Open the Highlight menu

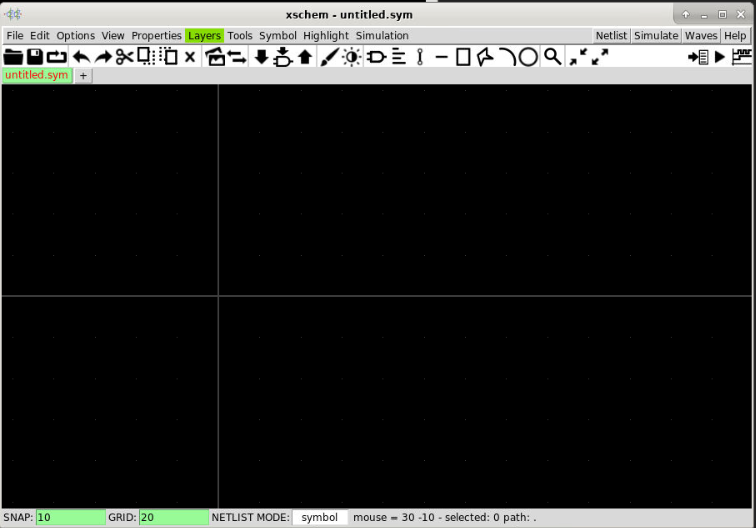tap(326, 36)
